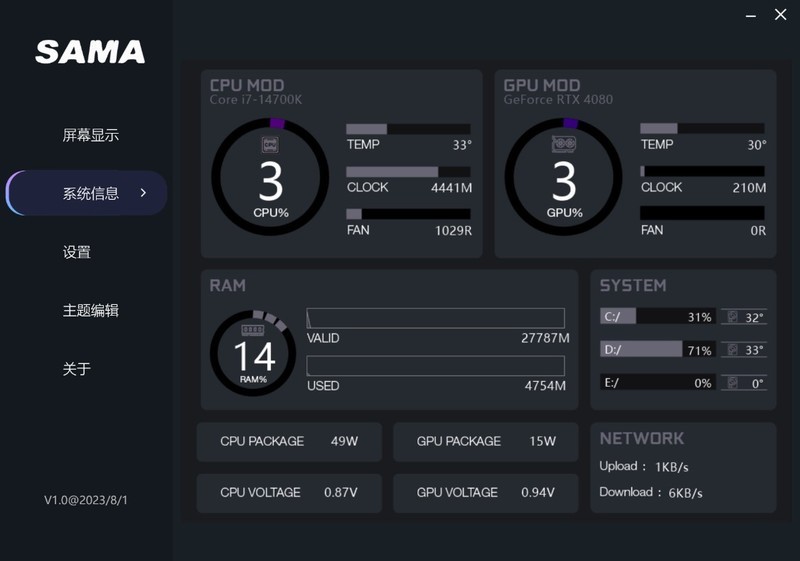
Task: Click the RAM USED bar
Action: coord(436,366)
